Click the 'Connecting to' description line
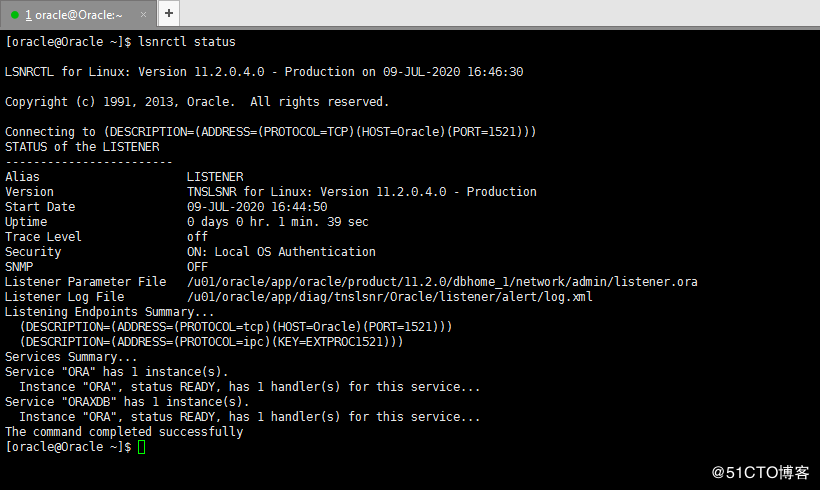Viewport: 820px width, 490px height. pyautogui.click(x=271, y=132)
